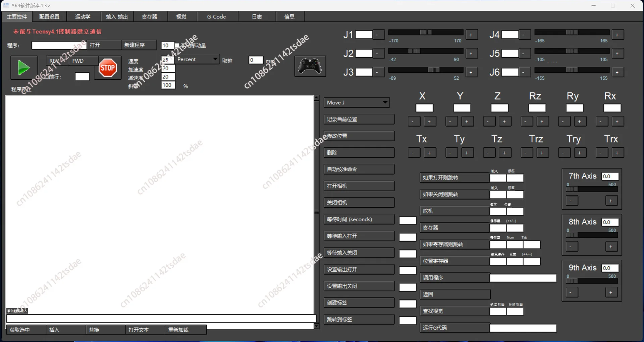Click the J5 joint slider

[572, 51]
